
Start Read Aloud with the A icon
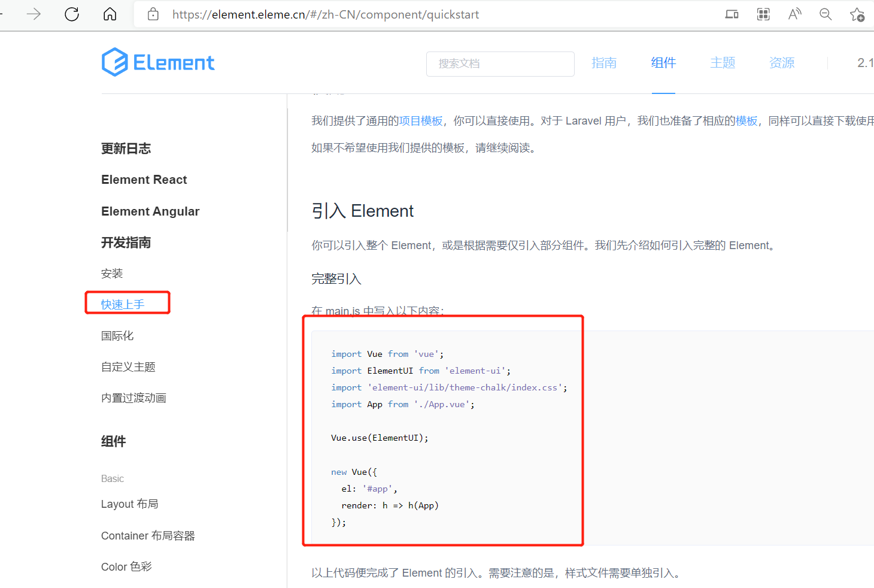point(794,14)
